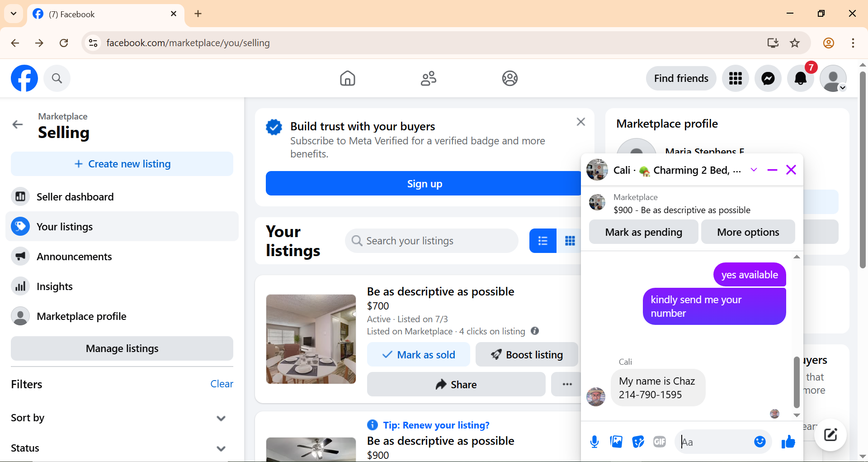
Task: Open Tip: Renew your listing link
Action: [436, 425]
